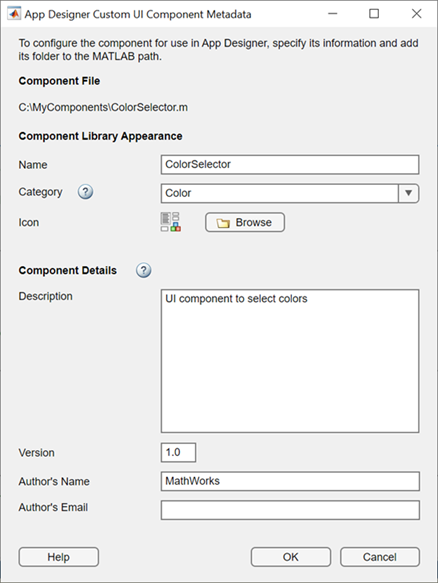The height and width of the screenshot is (583, 438).
Task: Minimize the Component Metadata dialog
Action: pos(333,14)
